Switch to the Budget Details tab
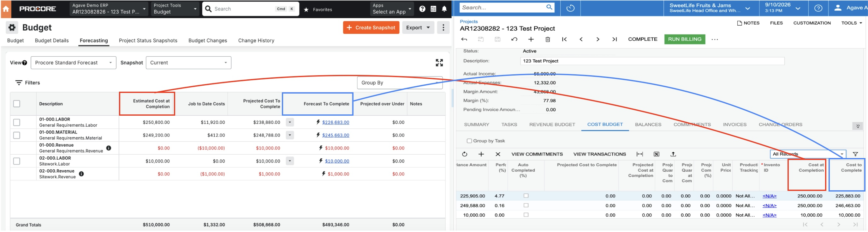 click(x=51, y=40)
